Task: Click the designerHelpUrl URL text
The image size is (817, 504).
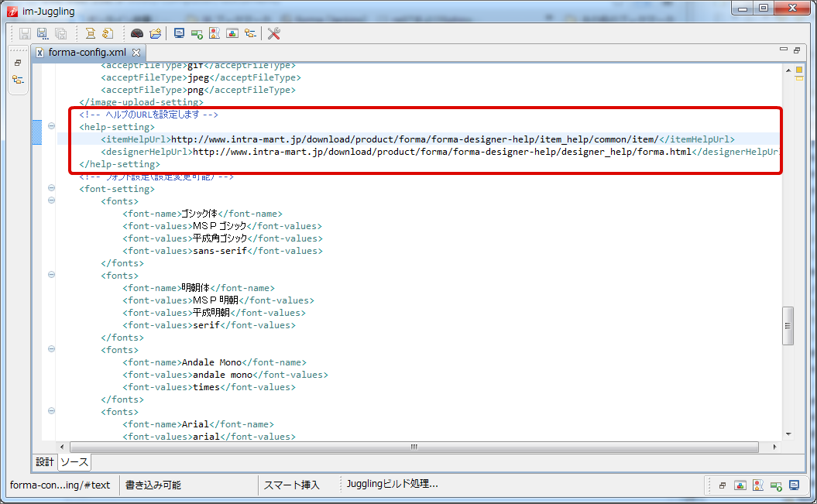Action: [442, 152]
